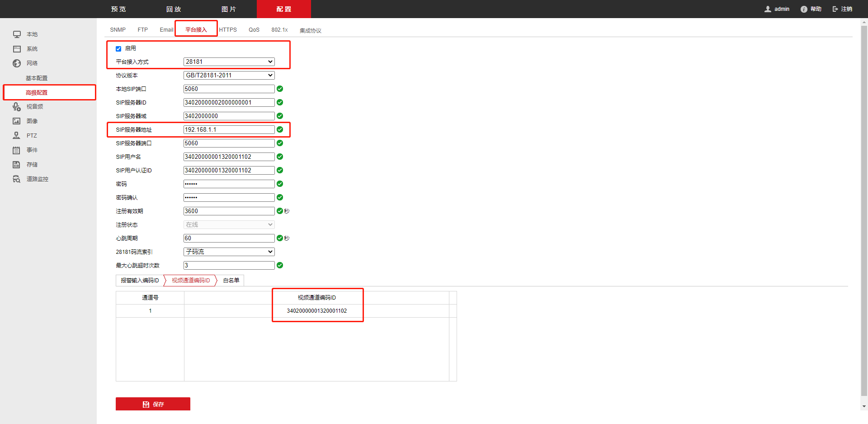Open the 平台接入方式 dropdown
Viewport: 868px width, 424px height.
coord(229,62)
